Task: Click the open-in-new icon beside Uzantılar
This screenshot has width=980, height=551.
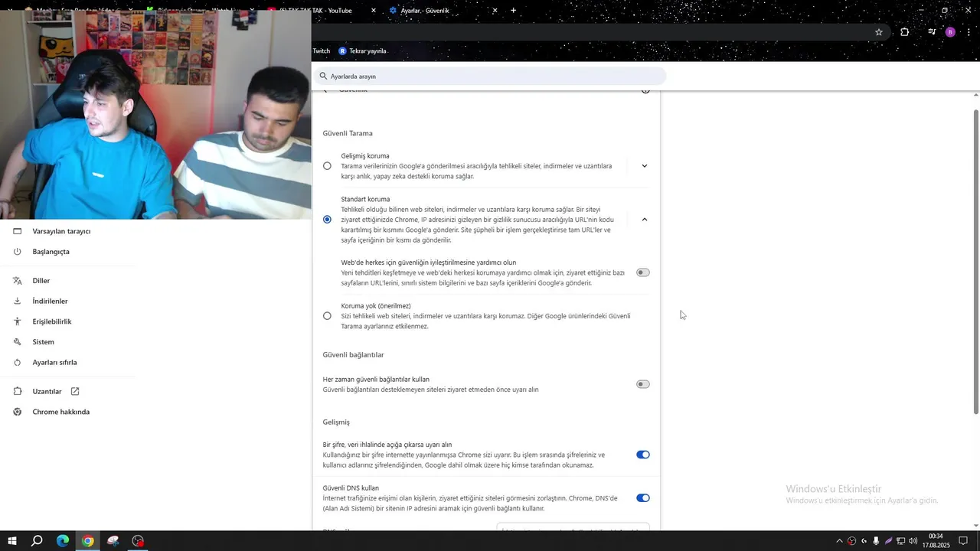Action: coord(75,391)
